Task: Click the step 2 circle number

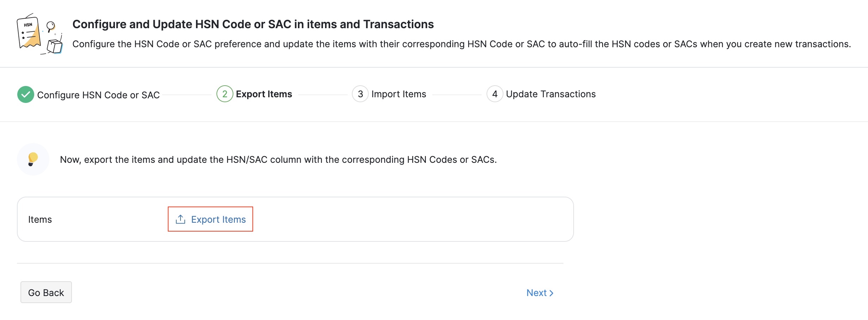Action: point(225,94)
